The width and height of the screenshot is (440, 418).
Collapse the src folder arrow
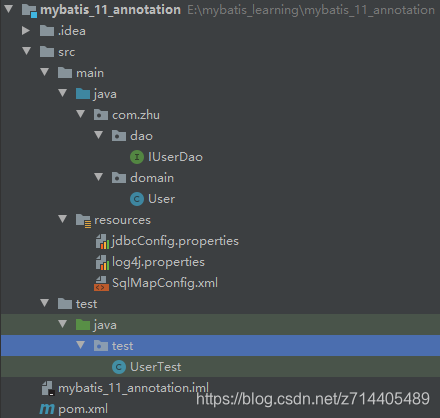(x=27, y=51)
